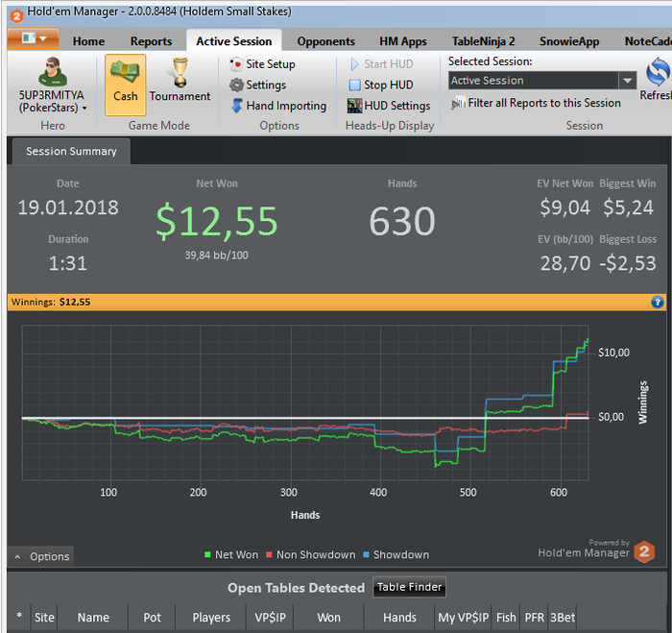The image size is (672, 633).
Task: Click the Hold'em Manager 2 logo badge
Action: [x=644, y=551]
